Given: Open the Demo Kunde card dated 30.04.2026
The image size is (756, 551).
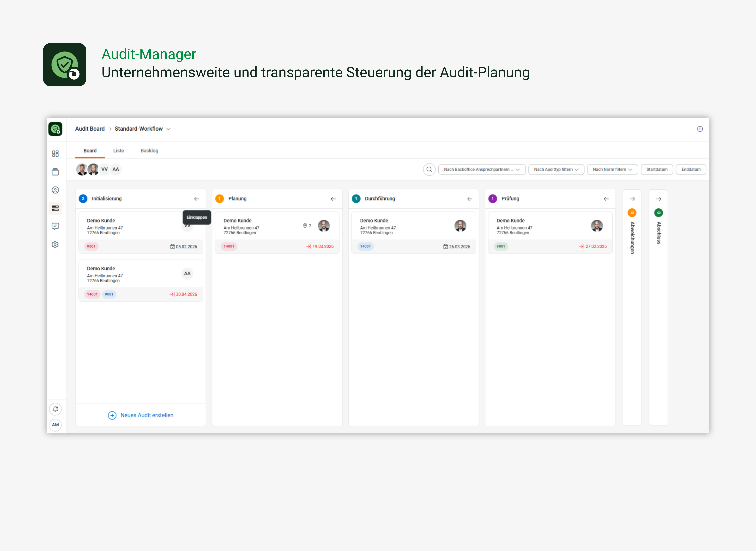Looking at the screenshot, I should point(141,281).
